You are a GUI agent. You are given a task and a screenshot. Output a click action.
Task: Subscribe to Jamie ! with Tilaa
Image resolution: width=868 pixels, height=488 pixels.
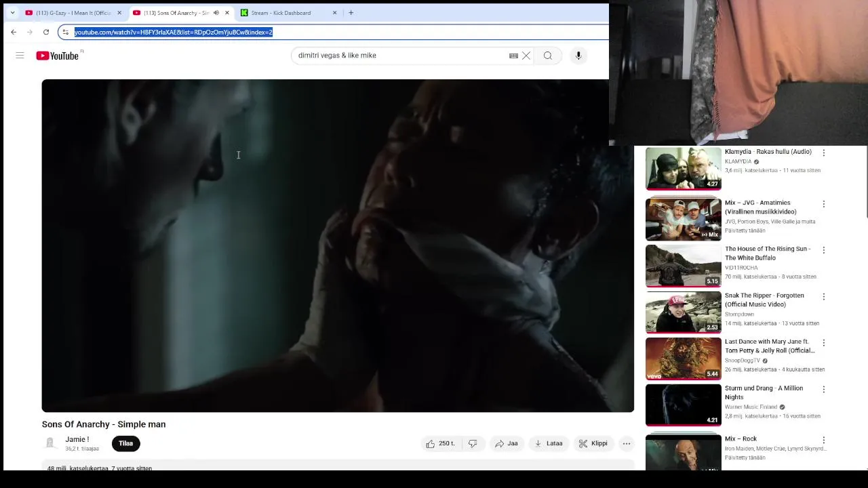pos(125,443)
